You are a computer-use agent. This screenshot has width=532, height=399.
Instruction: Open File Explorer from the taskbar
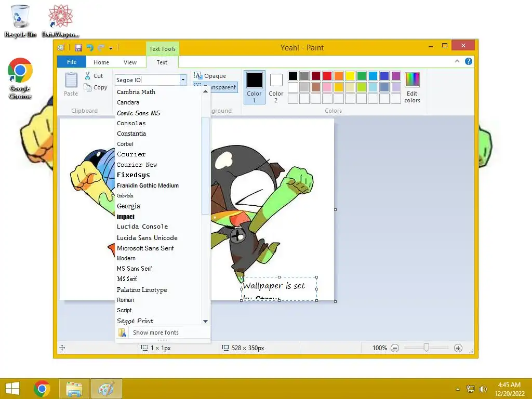coord(74,389)
